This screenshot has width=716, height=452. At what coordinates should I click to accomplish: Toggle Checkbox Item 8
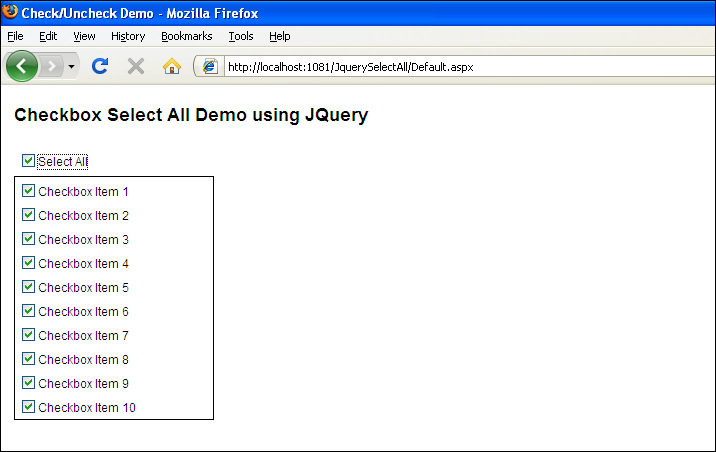point(28,359)
